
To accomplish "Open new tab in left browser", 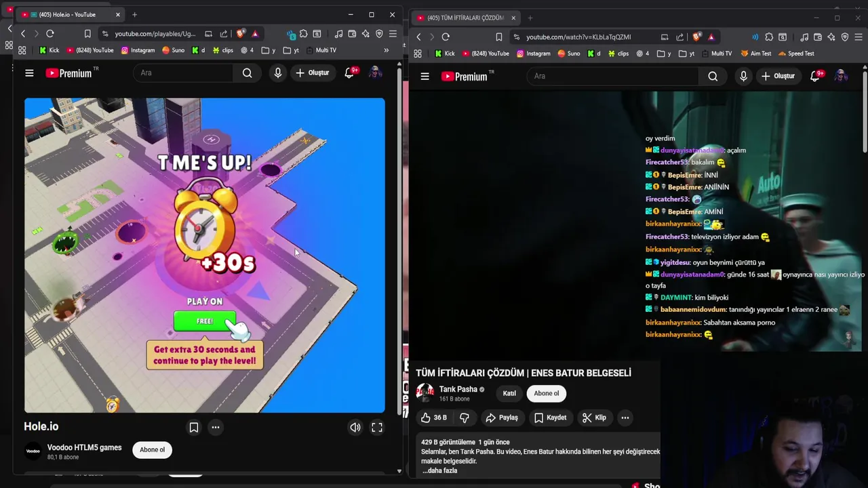I will [134, 14].
